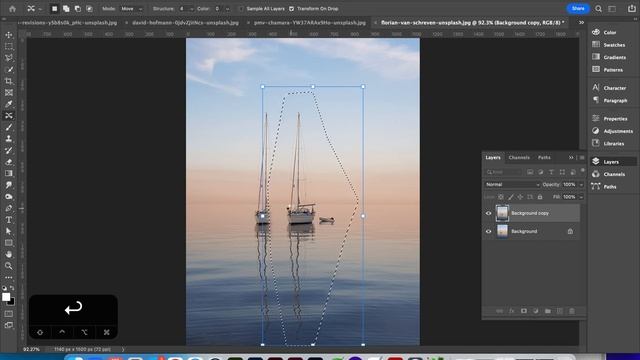
Task: Select the Lasso tool
Action: point(9,58)
